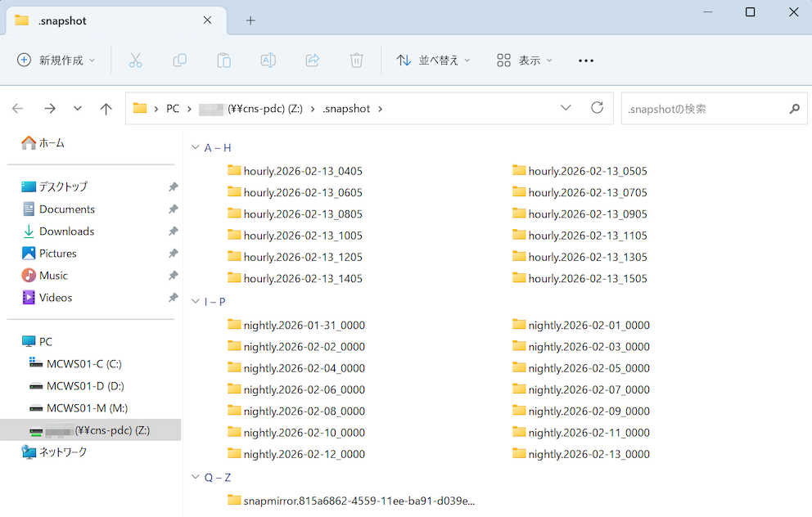Image resolution: width=812 pixels, height=517 pixels.
Task: Click the Paste clipboard icon
Action: 223,61
